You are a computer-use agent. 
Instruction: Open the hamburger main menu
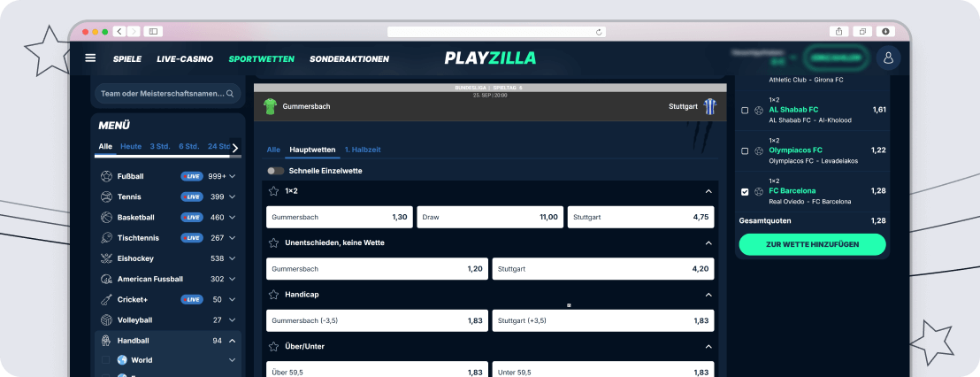pyautogui.click(x=90, y=58)
